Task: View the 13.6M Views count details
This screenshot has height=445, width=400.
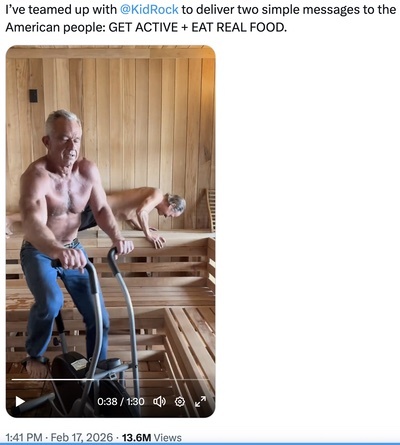Action: tap(152, 437)
